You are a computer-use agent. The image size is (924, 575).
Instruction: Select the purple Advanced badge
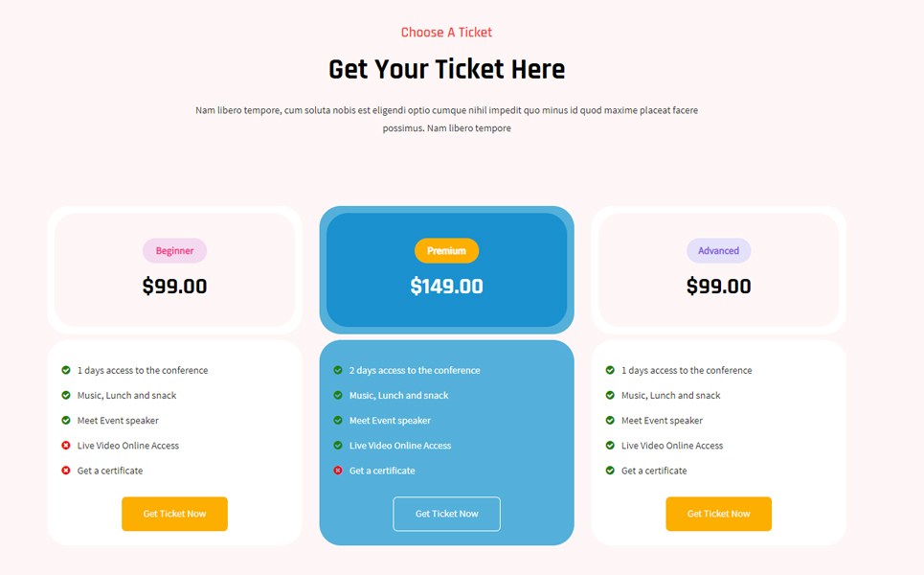point(718,251)
